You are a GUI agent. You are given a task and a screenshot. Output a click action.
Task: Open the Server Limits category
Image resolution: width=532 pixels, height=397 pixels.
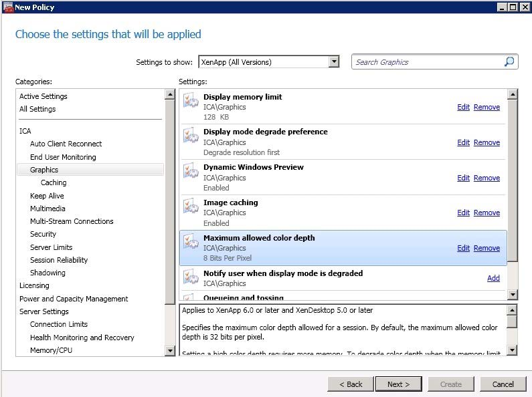(51, 247)
